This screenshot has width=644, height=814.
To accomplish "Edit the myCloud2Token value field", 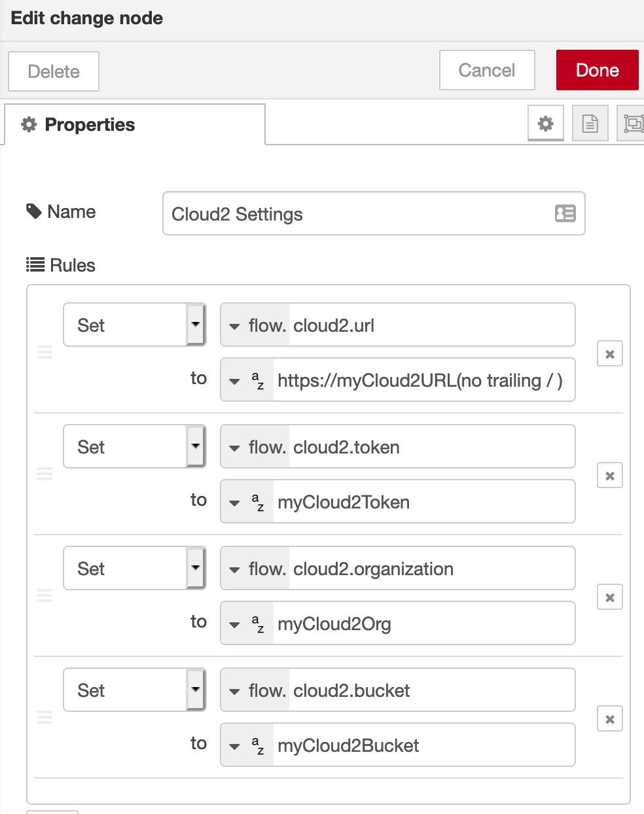I will coord(422,503).
